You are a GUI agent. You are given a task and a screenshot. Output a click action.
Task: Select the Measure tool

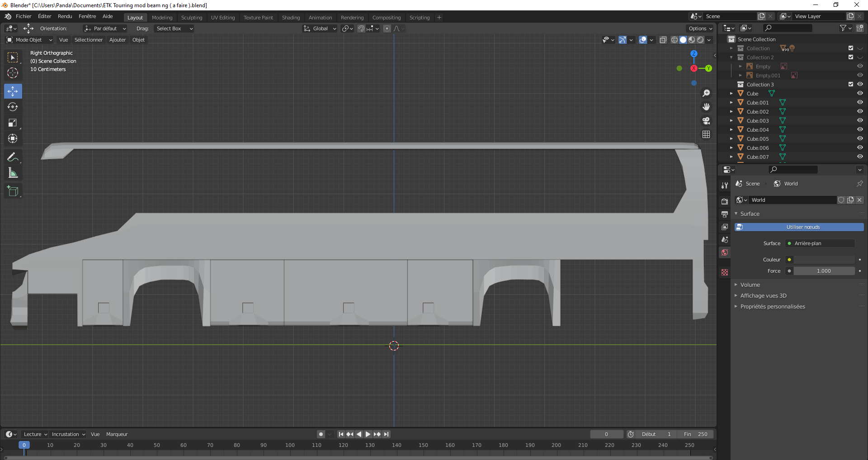click(13, 173)
